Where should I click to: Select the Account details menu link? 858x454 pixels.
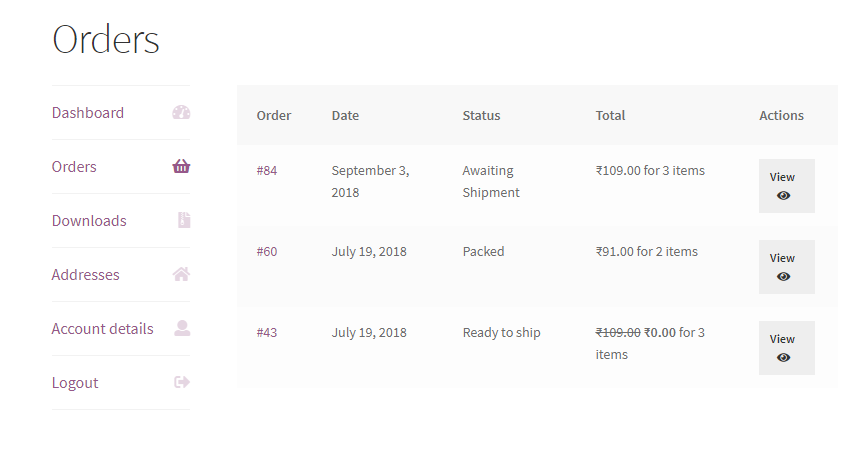tap(103, 329)
